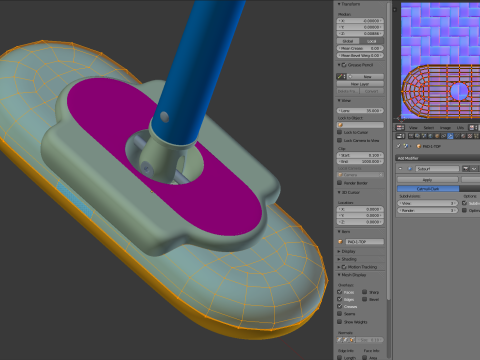Expand the Display panel
The image size is (480, 360).
tap(339, 251)
